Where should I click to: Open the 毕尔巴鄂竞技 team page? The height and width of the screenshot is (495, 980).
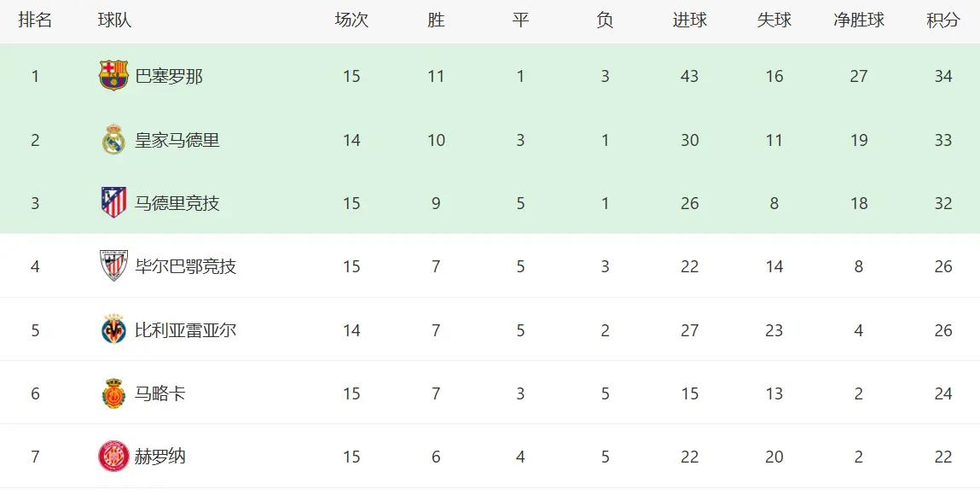point(186,267)
